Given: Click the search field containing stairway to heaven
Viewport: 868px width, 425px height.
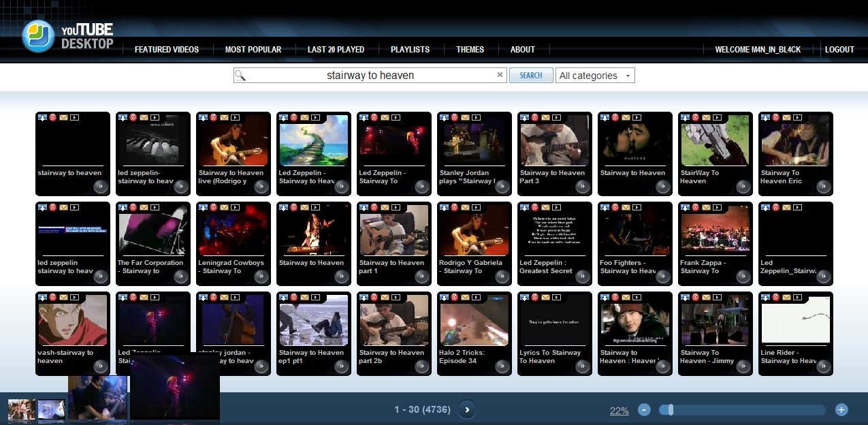Looking at the screenshot, I should coord(370,76).
